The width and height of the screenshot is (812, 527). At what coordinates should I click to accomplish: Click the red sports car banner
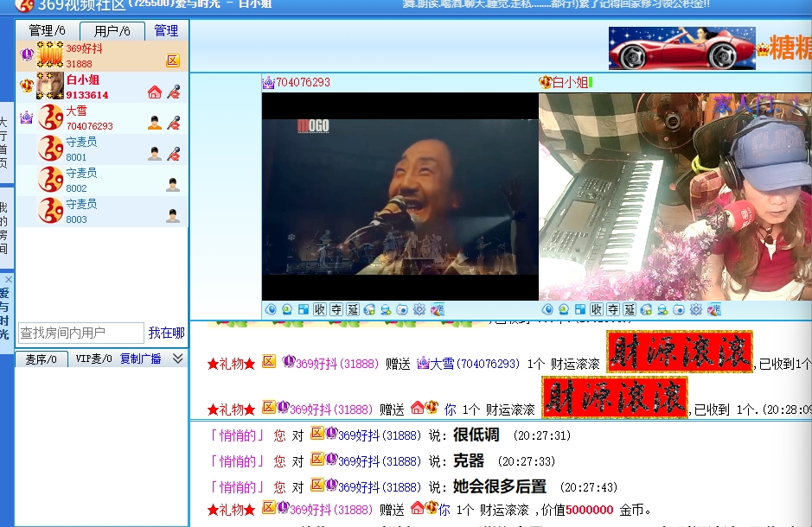(682, 48)
